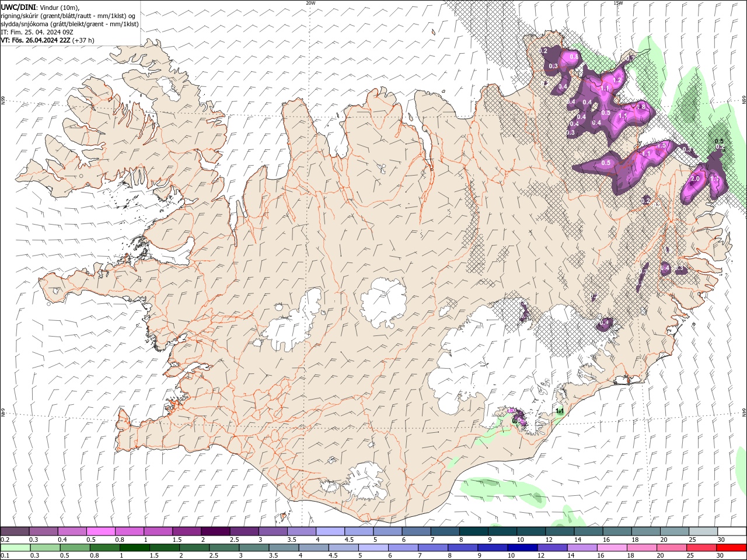
Task: Pick the light lavender 4 swatch, upper row
Action: [x=330, y=531]
